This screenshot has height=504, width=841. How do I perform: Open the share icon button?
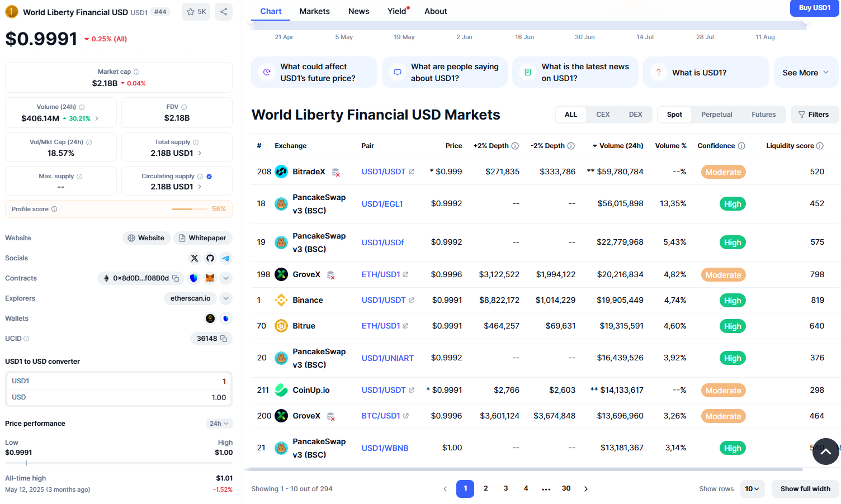[224, 12]
